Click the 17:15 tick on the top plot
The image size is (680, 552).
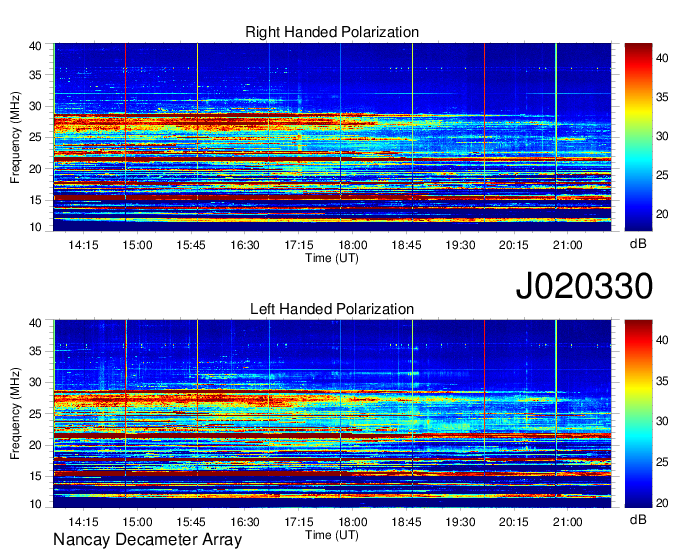[299, 245]
